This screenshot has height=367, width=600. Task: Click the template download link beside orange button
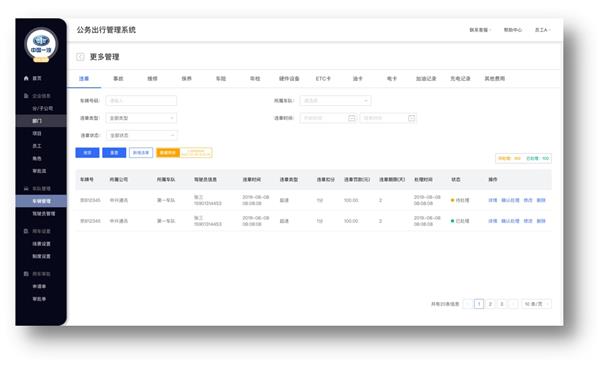pos(196,153)
